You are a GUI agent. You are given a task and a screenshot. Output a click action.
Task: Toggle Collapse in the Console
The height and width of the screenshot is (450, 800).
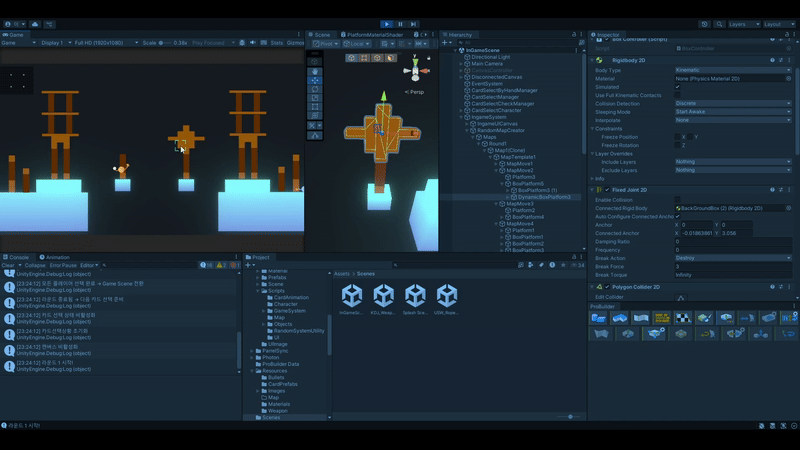[x=35, y=265]
